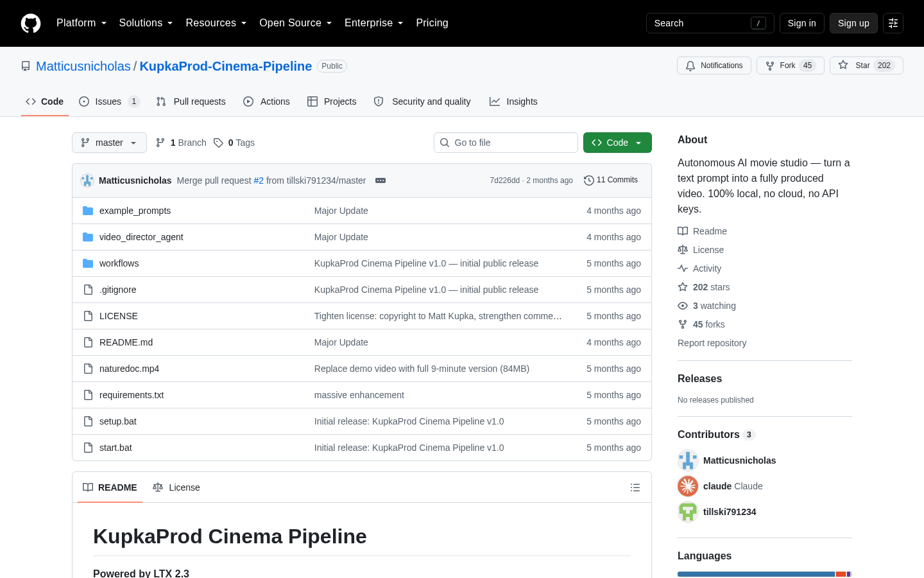The height and width of the screenshot is (578, 924).
Task: Click the tag icon beside 0 Tags
Action: click(219, 143)
